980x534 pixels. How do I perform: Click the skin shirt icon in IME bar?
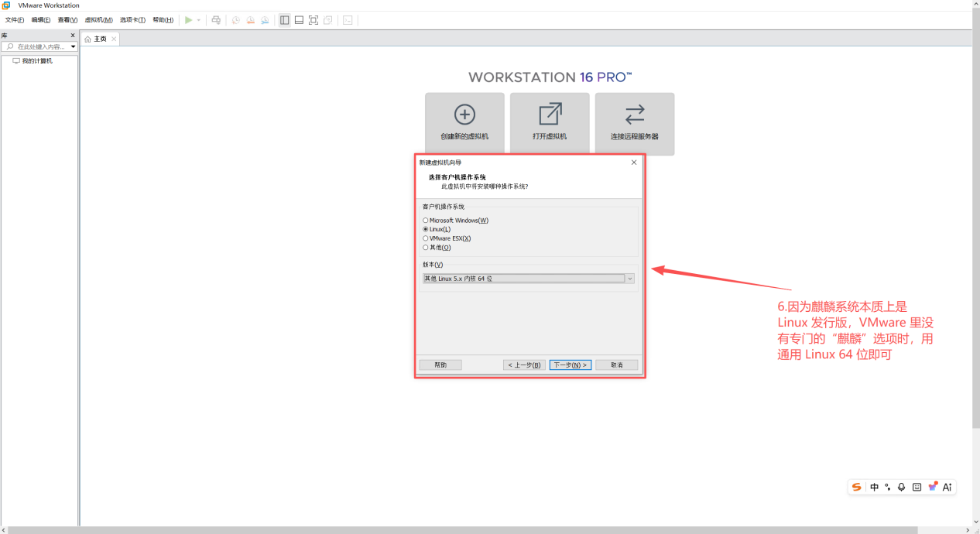pyautogui.click(x=933, y=487)
